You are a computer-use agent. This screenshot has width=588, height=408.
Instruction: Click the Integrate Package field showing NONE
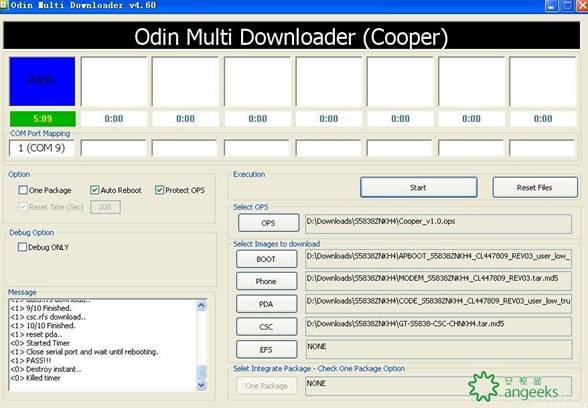click(x=438, y=386)
